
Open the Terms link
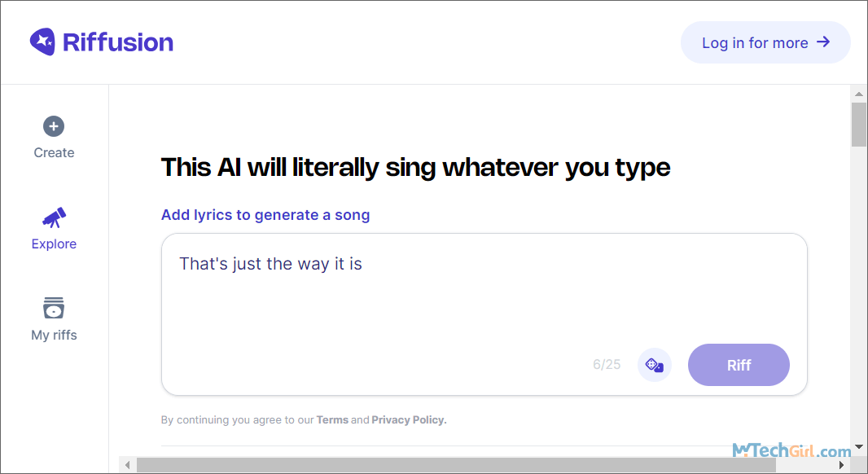(x=332, y=419)
